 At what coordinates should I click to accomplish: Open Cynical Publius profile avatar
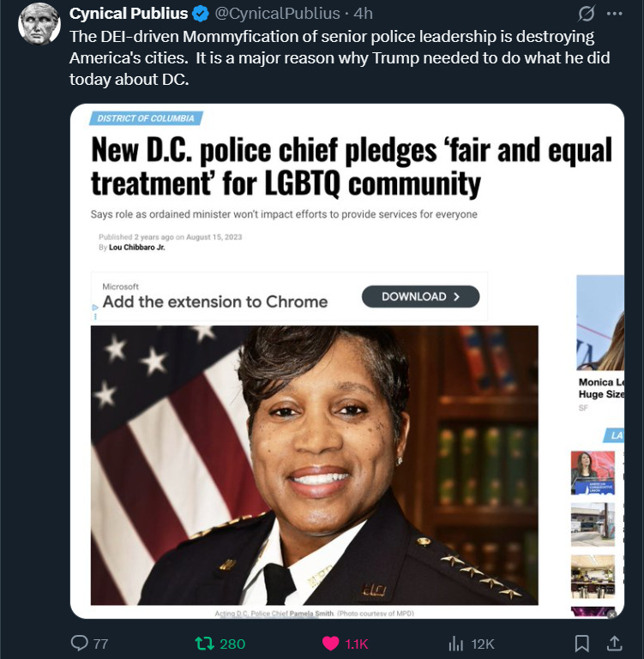[x=39, y=24]
